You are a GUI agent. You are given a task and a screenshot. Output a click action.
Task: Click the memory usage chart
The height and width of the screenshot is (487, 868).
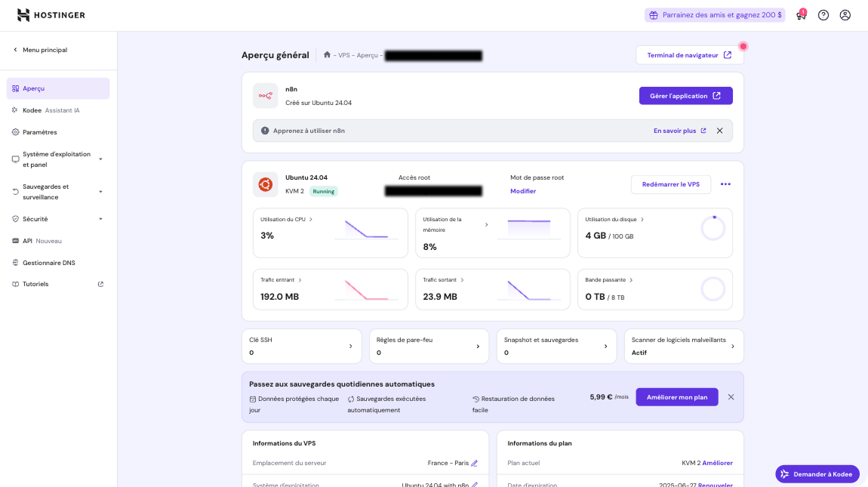click(528, 230)
